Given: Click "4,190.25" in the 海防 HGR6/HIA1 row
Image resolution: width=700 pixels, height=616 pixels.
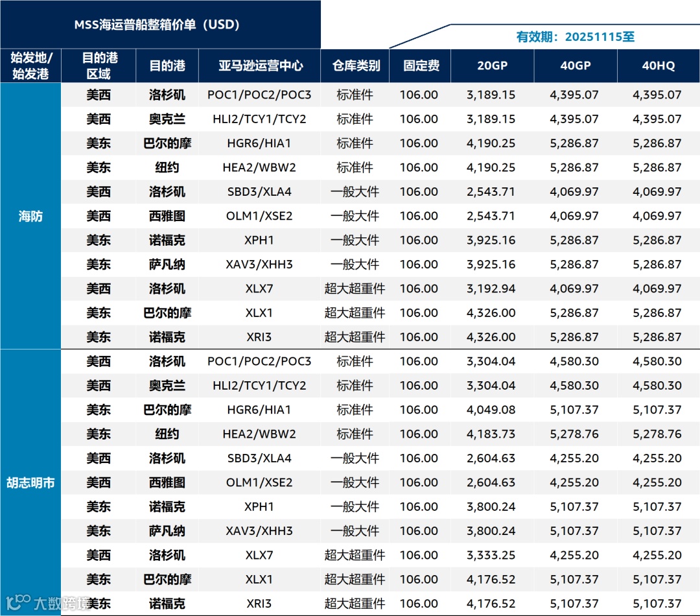Looking at the screenshot, I should 491,143.
